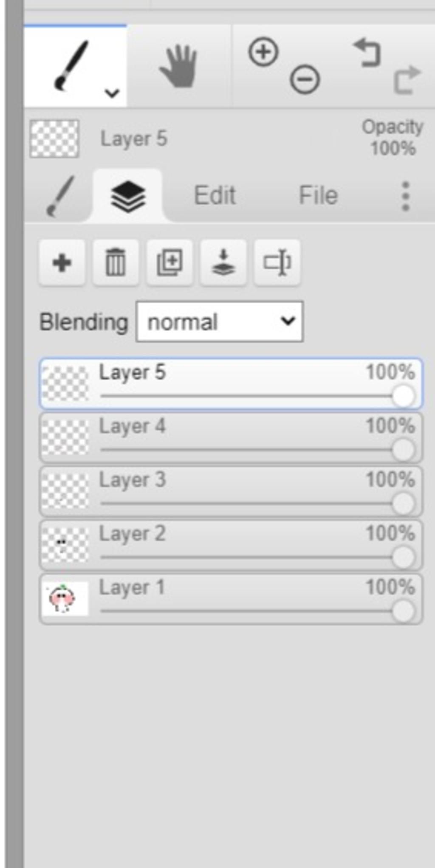Viewport: 435px width, 868px height.
Task: Click the zoom in plus icon
Action: [263, 52]
